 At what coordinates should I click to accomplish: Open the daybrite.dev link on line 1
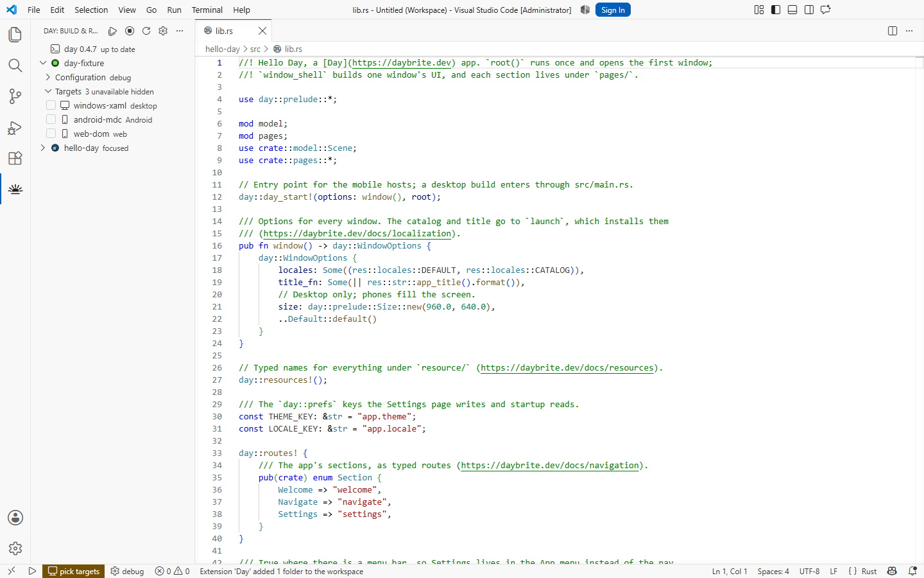402,62
